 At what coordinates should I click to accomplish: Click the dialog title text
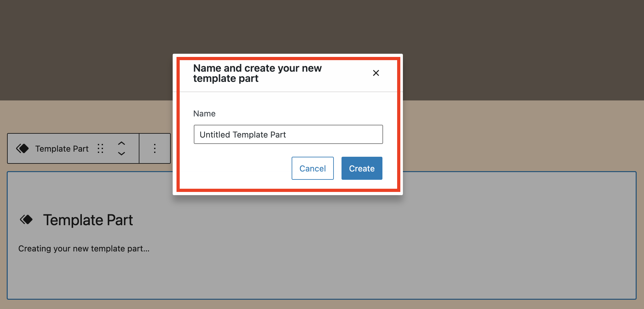tap(257, 73)
